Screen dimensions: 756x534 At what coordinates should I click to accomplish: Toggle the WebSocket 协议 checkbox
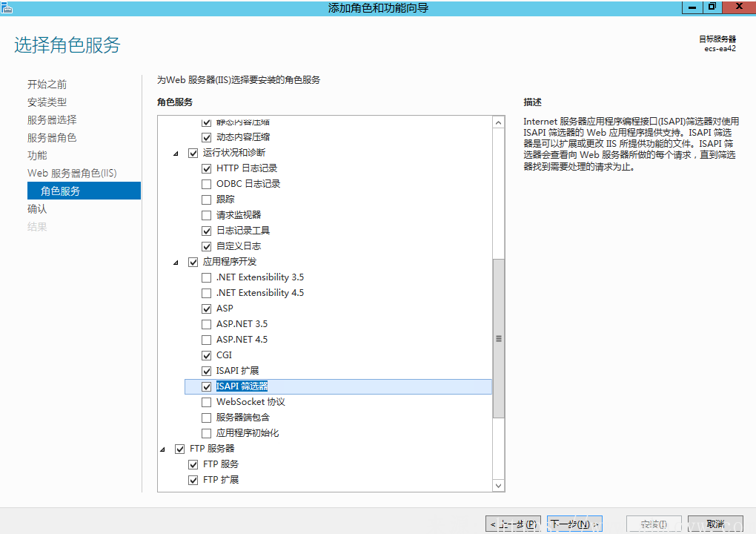click(x=207, y=402)
